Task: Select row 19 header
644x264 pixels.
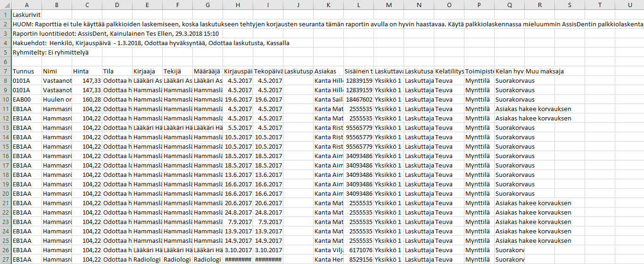Action: tap(6, 184)
